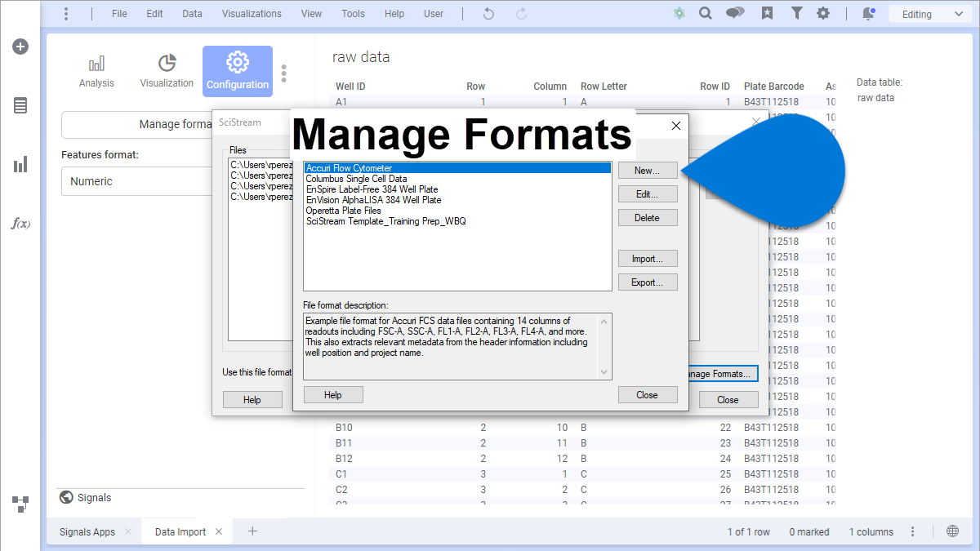Open the settings gear in the top toolbar
This screenshot has width=980, height=551.
[823, 14]
